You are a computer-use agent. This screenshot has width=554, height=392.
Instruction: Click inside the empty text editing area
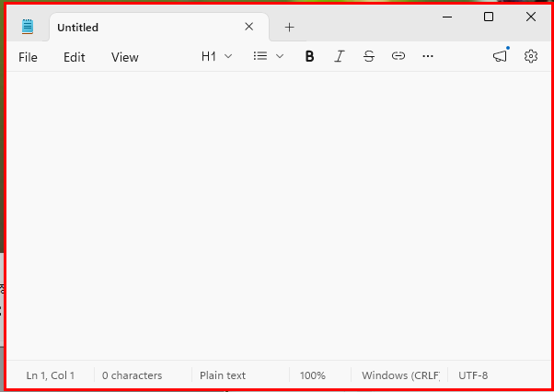coord(276,212)
